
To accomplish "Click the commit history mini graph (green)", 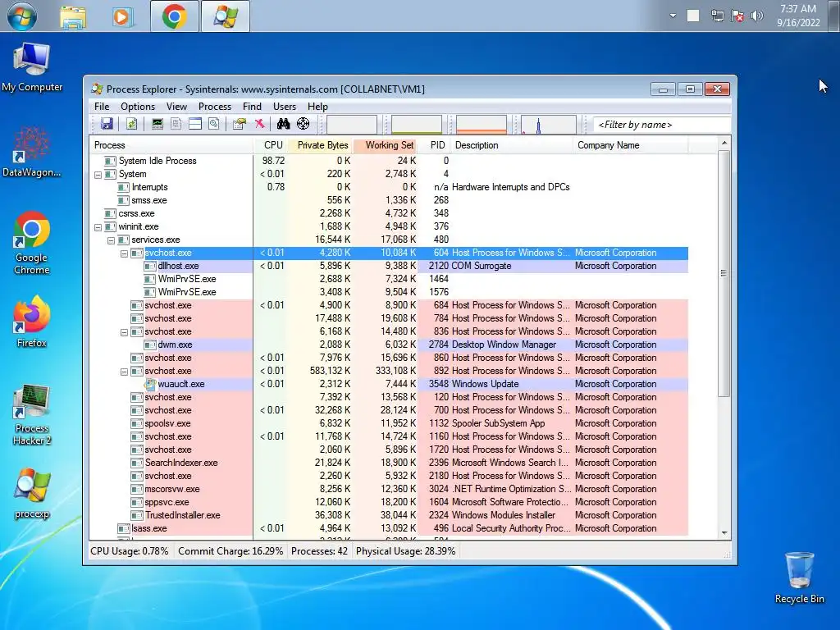I will coord(417,125).
